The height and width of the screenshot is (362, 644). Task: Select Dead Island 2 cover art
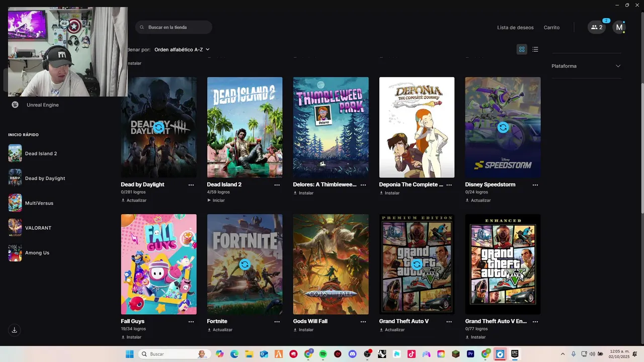[x=245, y=127]
